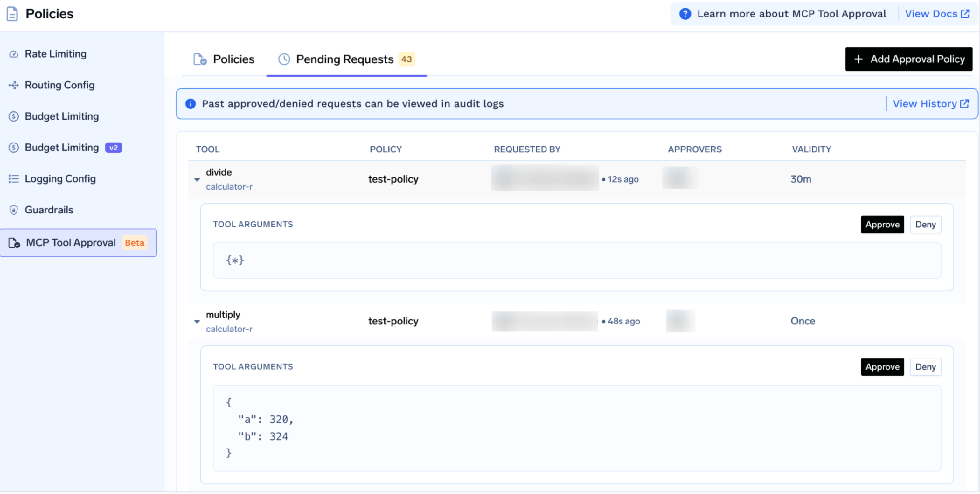Switch to the Policies tab
Screen dimensions: 980x494
pyautogui.click(x=224, y=59)
